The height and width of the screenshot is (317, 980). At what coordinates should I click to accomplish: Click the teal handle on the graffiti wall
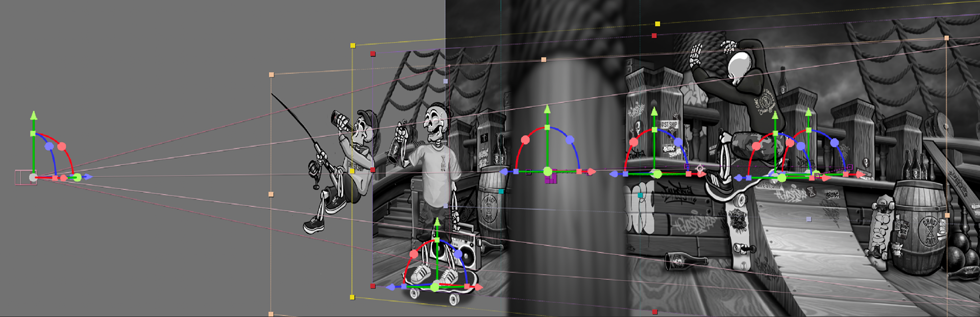point(641,196)
